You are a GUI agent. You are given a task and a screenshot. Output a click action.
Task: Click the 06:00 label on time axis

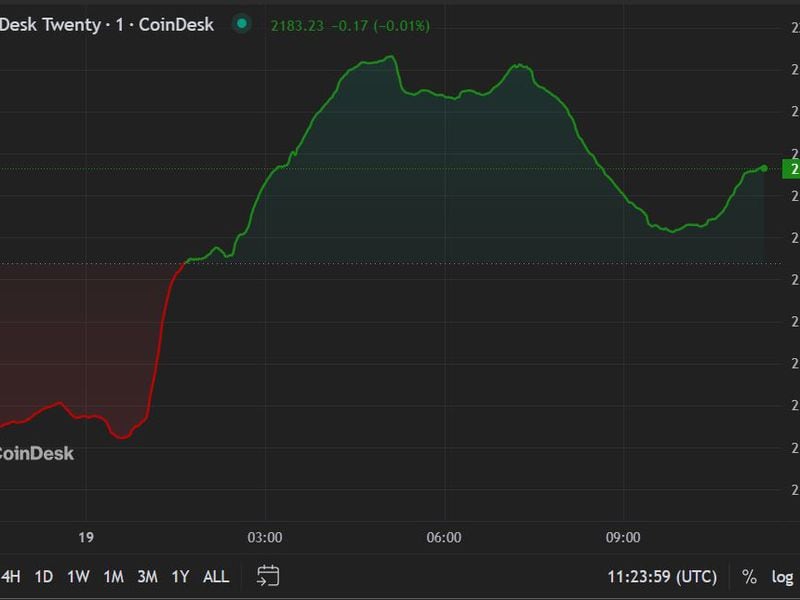pos(444,538)
